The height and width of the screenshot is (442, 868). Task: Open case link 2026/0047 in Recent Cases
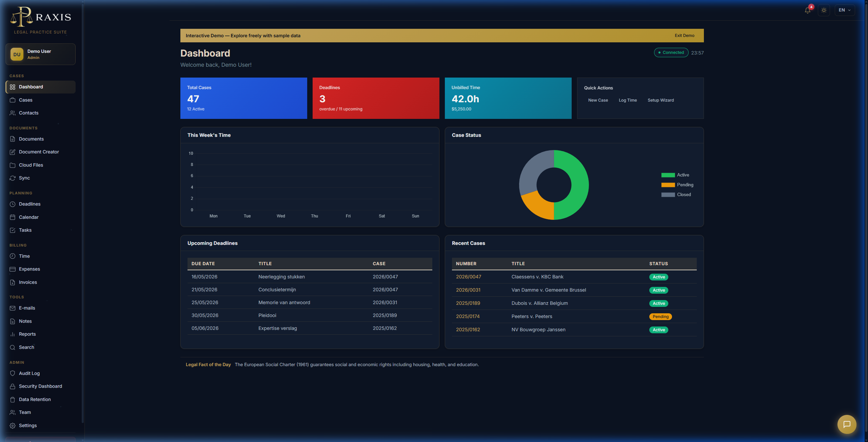[468, 277]
